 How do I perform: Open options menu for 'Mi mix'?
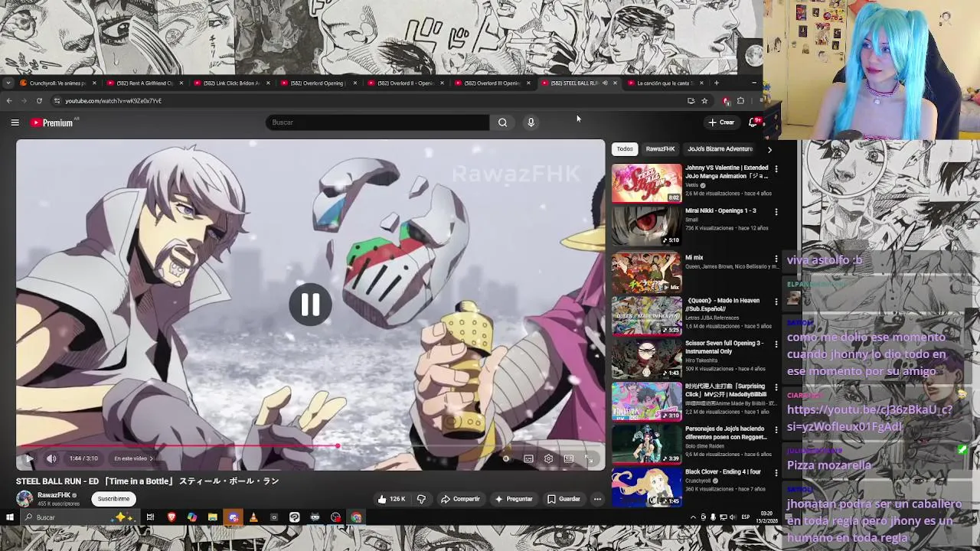point(776,259)
